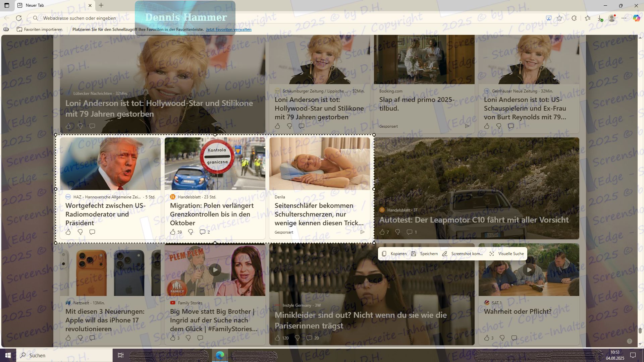This screenshot has width=644, height=362.
Task: Open the Windows Start menu
Action: pos(8,355)
